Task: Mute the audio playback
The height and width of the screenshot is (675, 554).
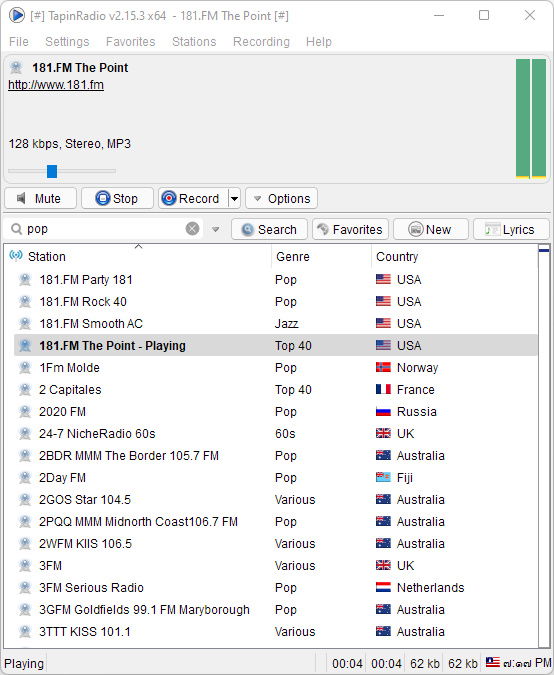Action: click(x=40, y=198)
